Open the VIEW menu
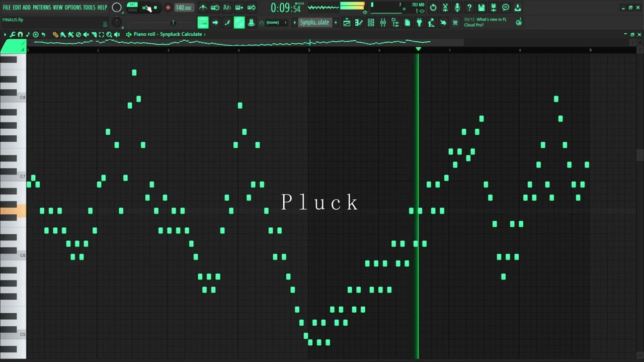Screen dimensions: 644x362 58,8
